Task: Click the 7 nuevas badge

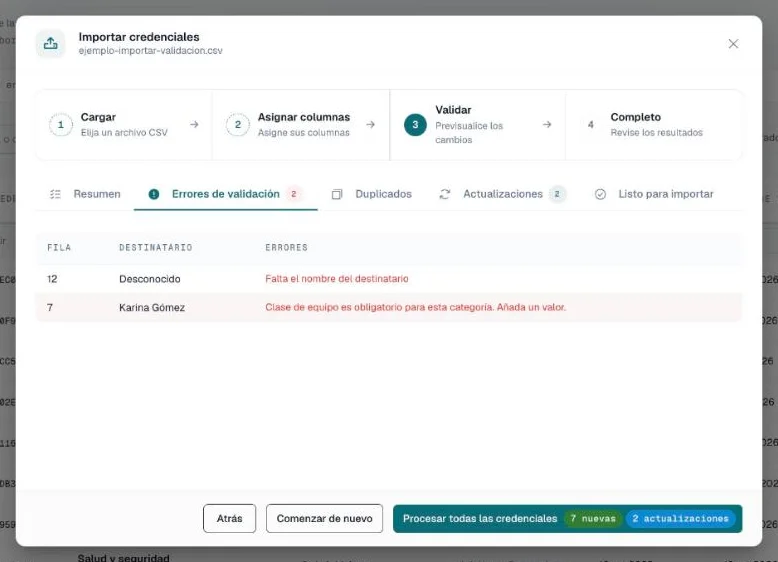Action: coord(592,518)
